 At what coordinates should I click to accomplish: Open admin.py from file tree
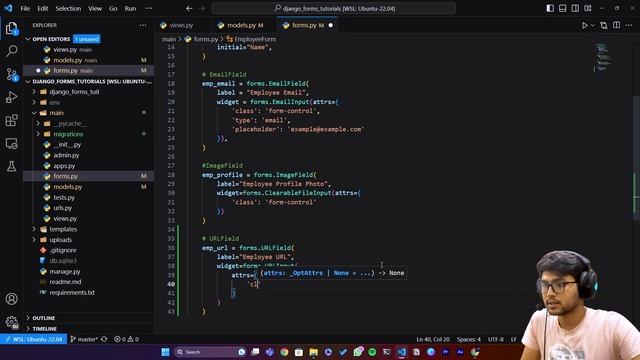point(66,155)
